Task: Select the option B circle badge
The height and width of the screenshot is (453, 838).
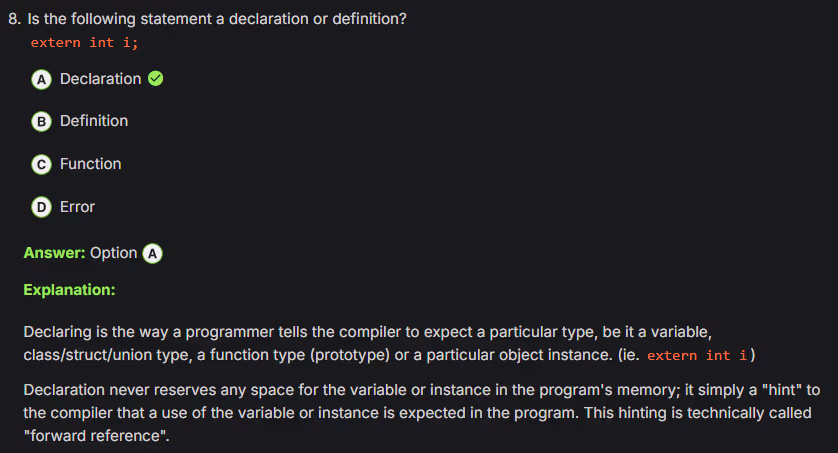Action: click(41, 122)
